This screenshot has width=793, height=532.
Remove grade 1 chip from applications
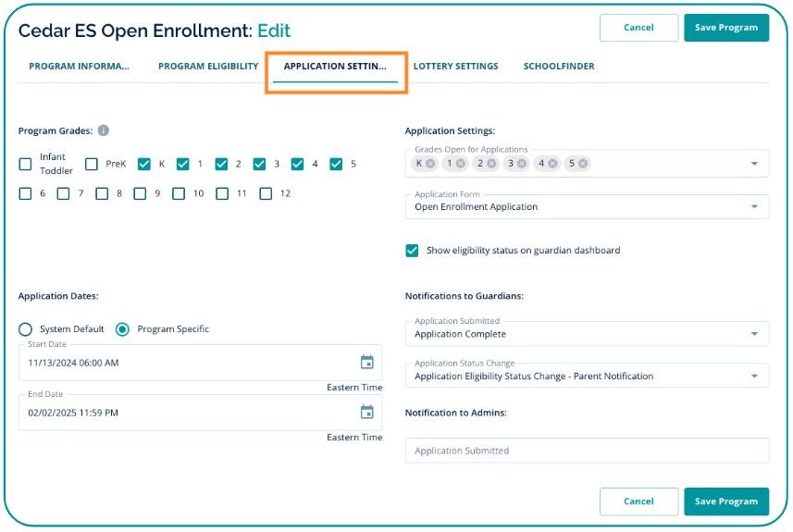[x=461, y=164]
